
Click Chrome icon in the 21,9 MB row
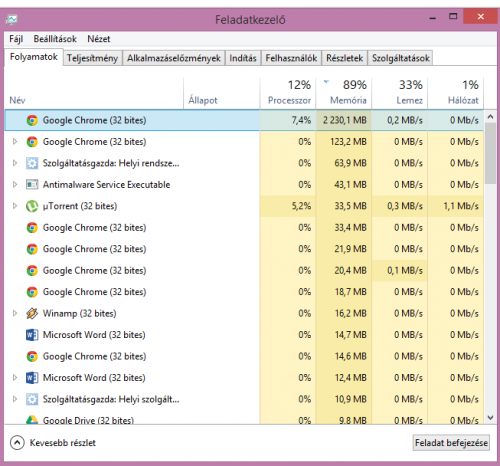[32, 249]
